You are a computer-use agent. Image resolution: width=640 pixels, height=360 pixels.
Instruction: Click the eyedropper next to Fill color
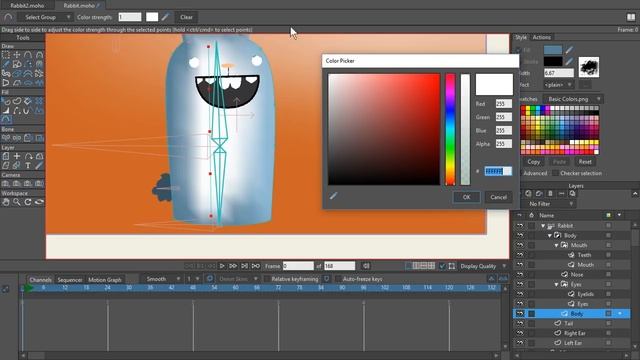click(x=569, y=50)
